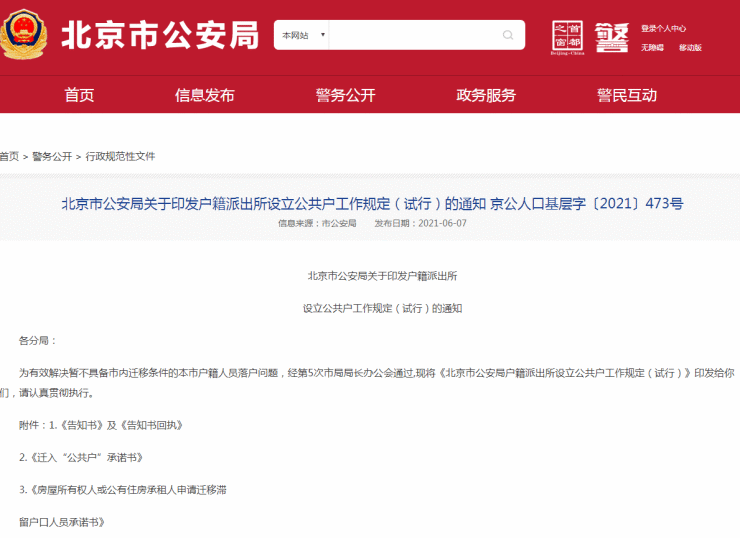Viewport: 740px width, 538px height.
Task: Click 行政规范性文件 in the breadcrumb
Action: 120,156
